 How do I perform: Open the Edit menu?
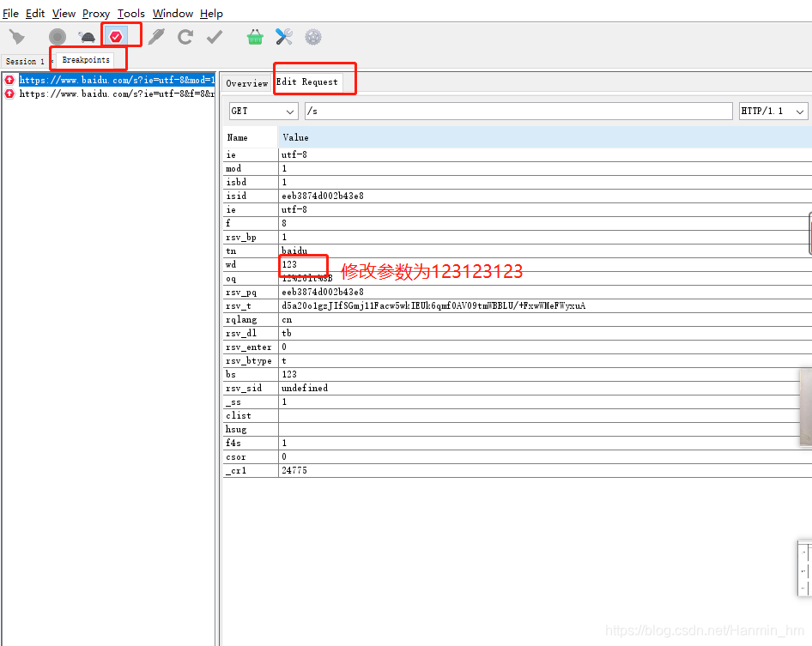[35, 14]
